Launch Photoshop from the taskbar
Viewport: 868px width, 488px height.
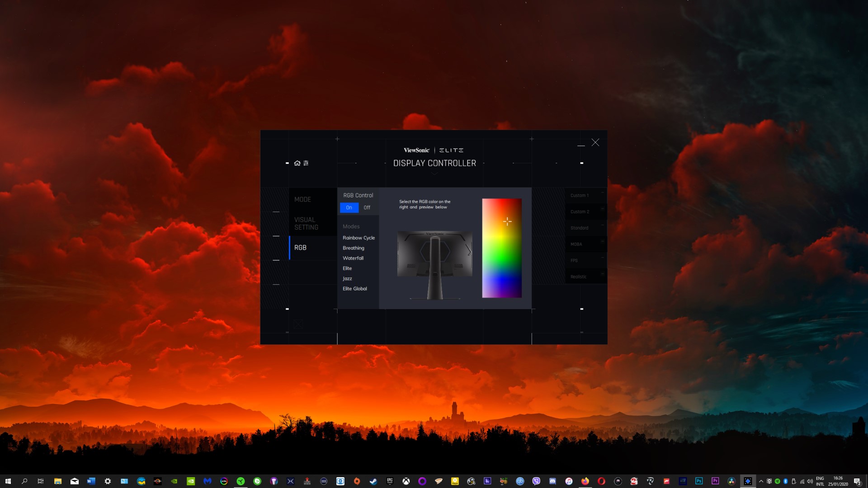coord(698,481)
